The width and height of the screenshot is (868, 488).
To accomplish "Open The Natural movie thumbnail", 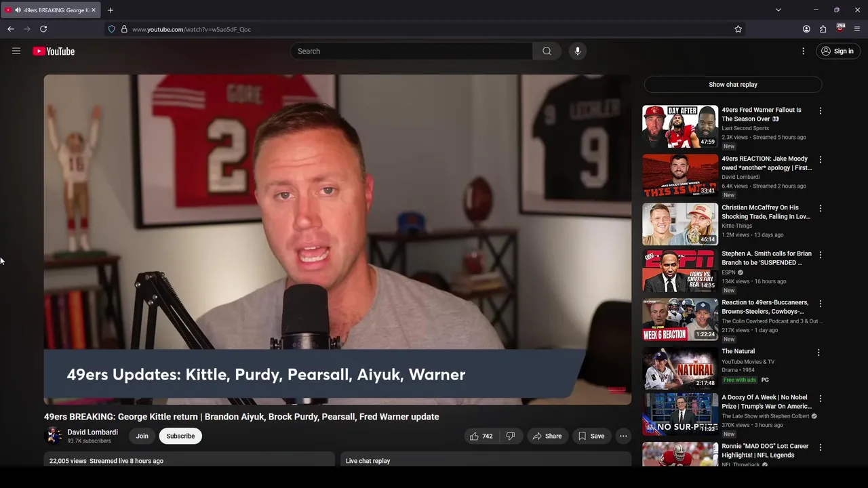I will point(680,368).
